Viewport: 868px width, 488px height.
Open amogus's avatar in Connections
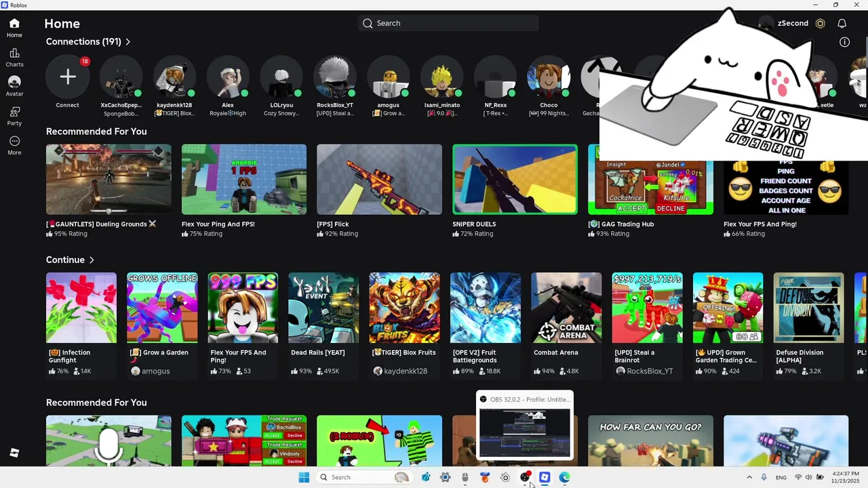click(x=389, y=77)
